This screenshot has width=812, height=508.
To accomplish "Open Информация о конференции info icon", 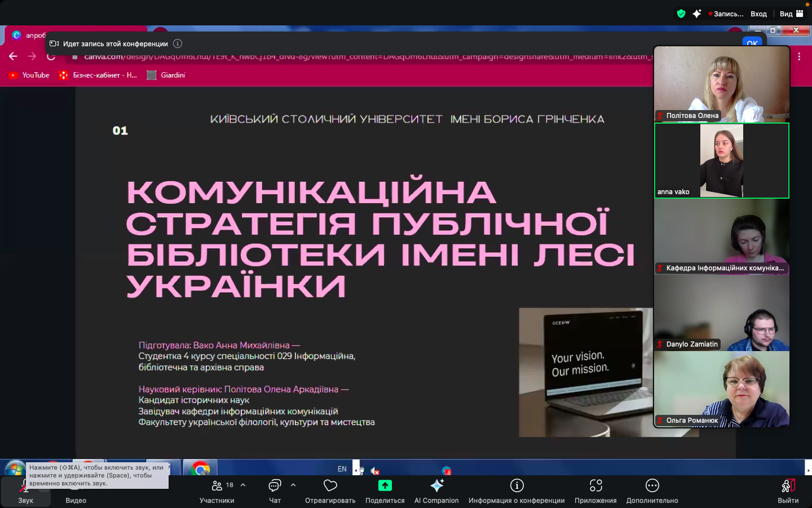I will [x=517, y=486].
